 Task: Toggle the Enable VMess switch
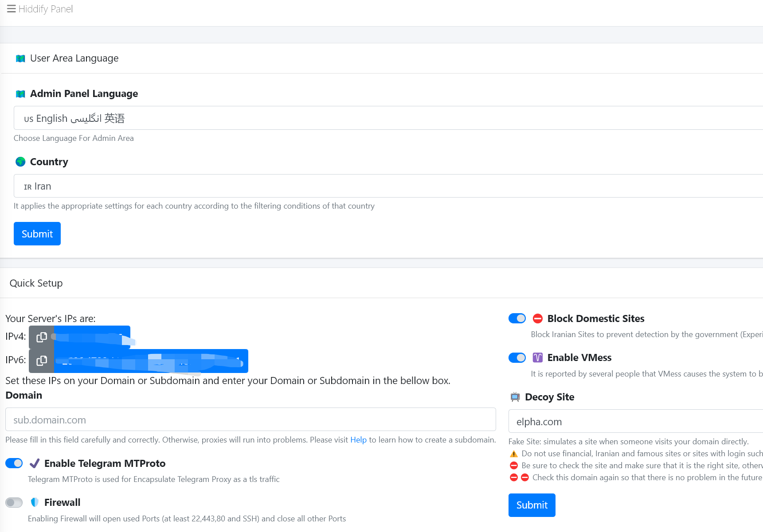[517, 357]
